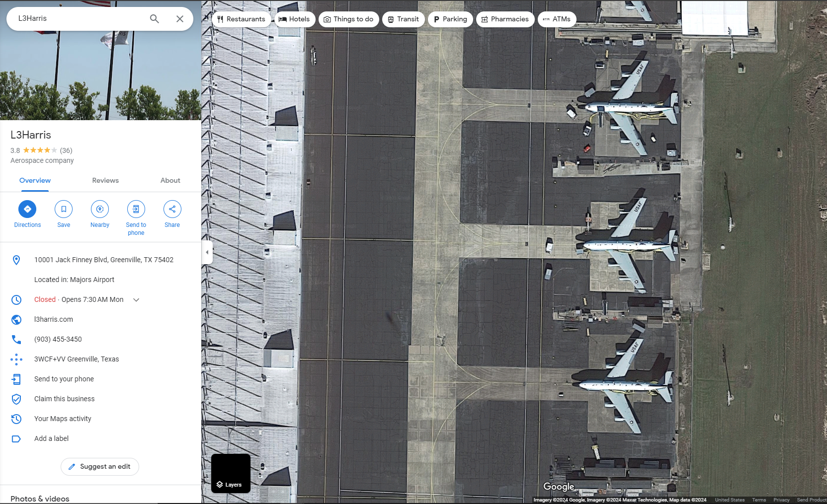
Task: Select Claim this business
Action: 100,399
